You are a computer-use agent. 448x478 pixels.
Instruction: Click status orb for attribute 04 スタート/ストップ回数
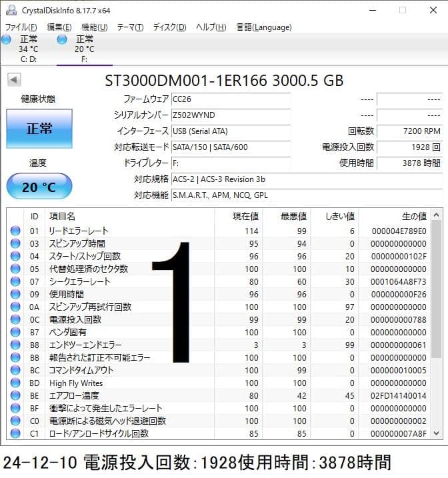click(15, 256)
